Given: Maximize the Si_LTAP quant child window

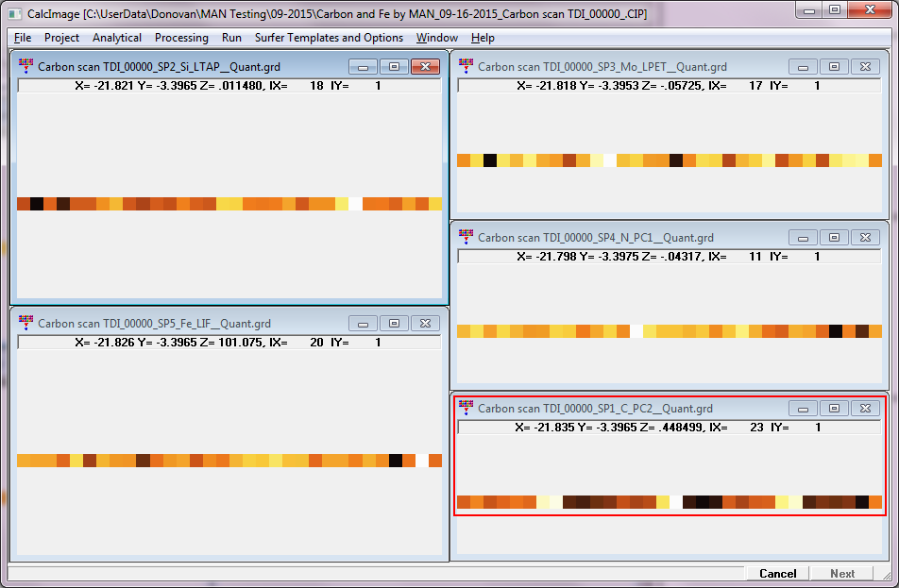Looking at the screenshot, I should point(394,67).
